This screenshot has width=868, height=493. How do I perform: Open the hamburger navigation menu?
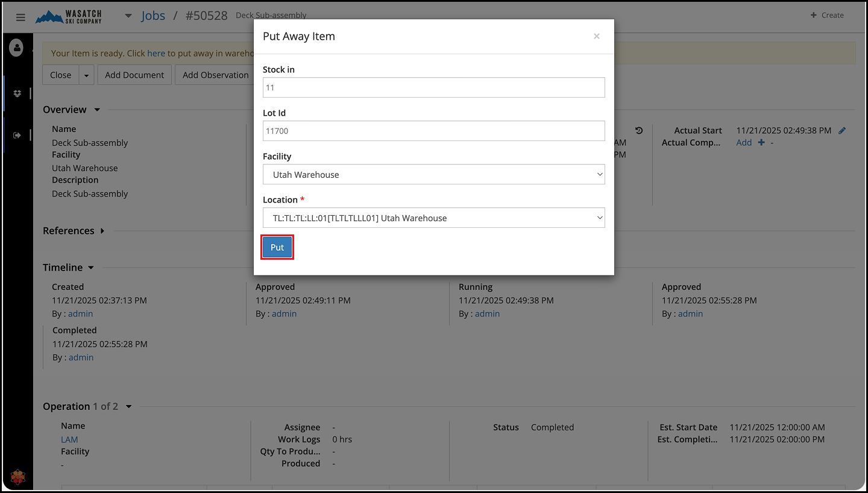tap(20, 17)
